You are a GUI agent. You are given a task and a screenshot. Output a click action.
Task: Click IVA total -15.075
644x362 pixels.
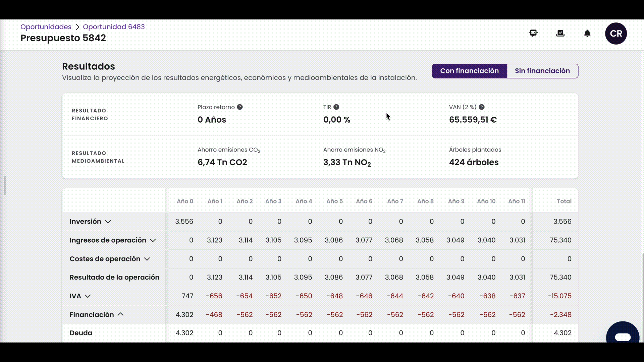(559, 296)
